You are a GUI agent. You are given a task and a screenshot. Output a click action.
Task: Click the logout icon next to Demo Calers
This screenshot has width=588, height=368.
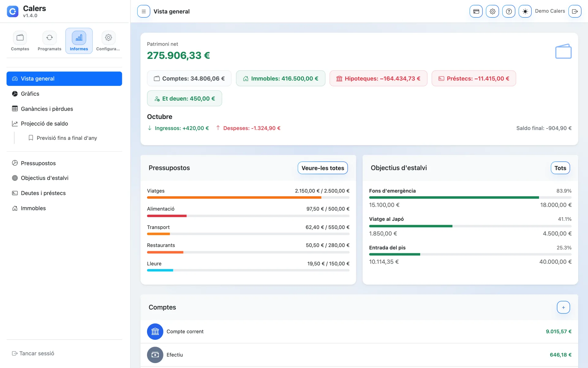point(575,11)
